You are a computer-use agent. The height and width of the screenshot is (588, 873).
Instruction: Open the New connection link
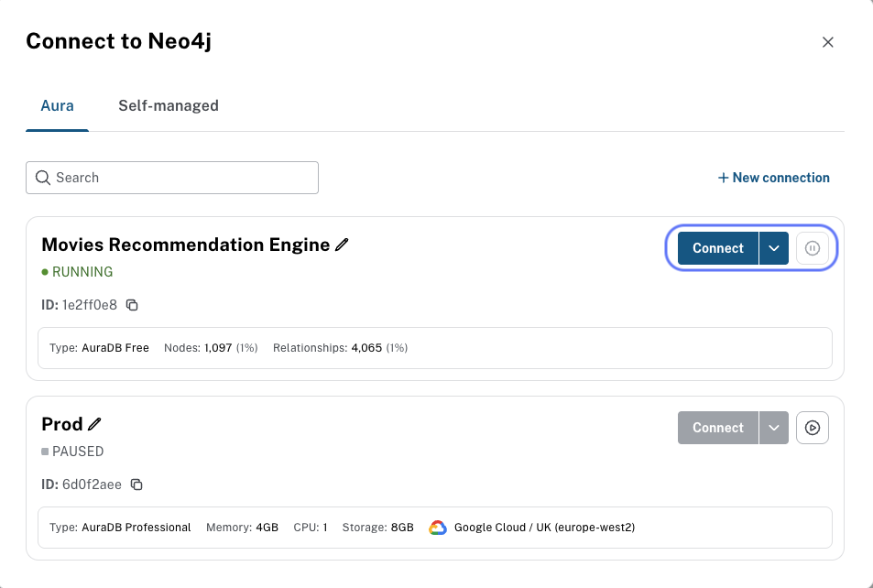(x=780, y=177)
